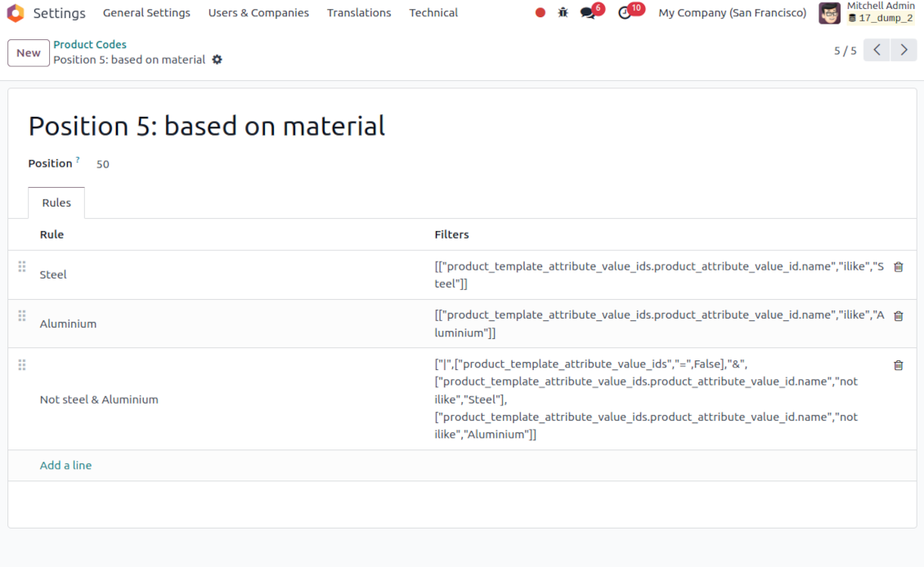Image resolution: width=924 pixels, height=567 pixels.
Task: Expand the Technical menu
Action: [x=433, y=13]
